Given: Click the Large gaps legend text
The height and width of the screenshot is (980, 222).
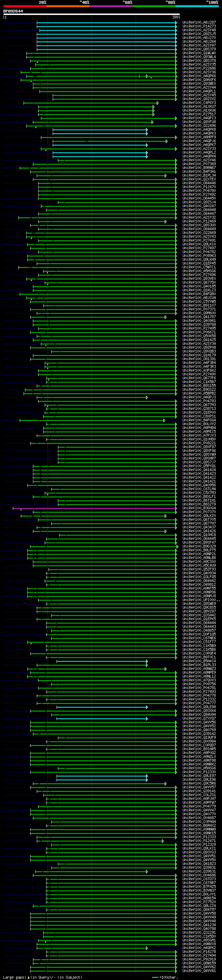Looking at the screenshot, I should [43, 977].
